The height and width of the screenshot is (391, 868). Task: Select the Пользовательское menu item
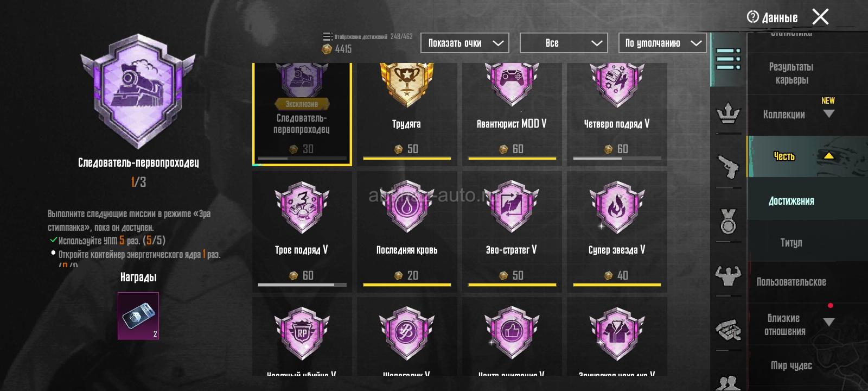point(791,282)
